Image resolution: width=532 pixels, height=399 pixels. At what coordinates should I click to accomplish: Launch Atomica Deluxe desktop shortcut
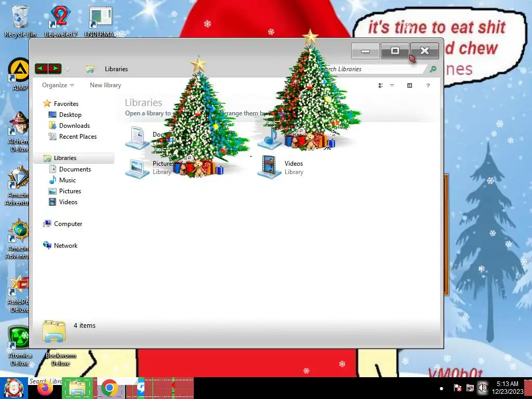[19, 346]
